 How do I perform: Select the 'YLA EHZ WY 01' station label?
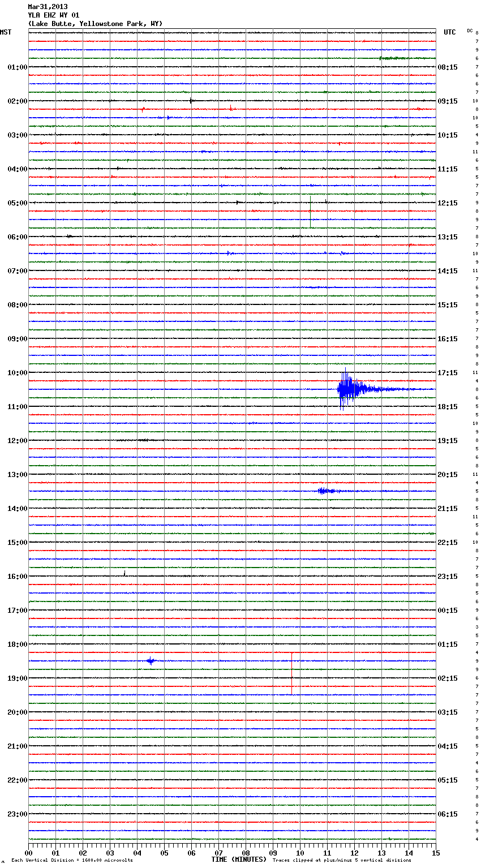pyautogui.click(x=53, y=15)
